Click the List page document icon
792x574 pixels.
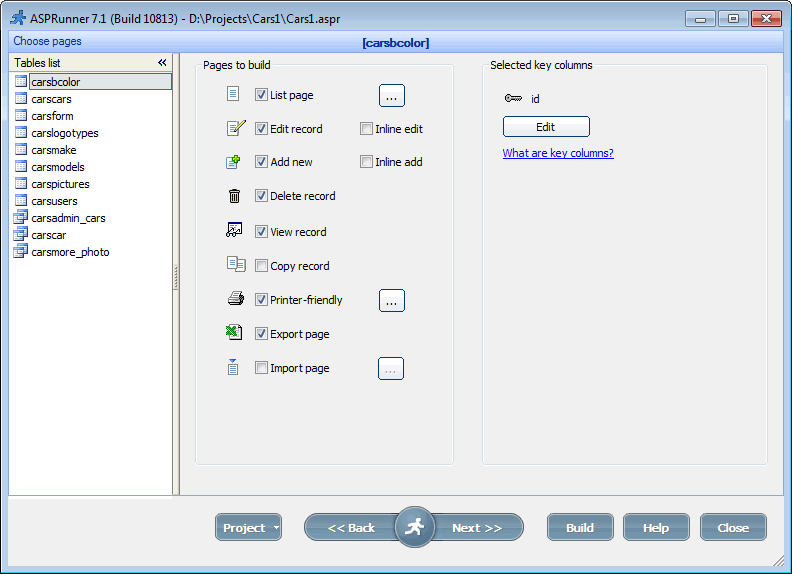(233, 94)
